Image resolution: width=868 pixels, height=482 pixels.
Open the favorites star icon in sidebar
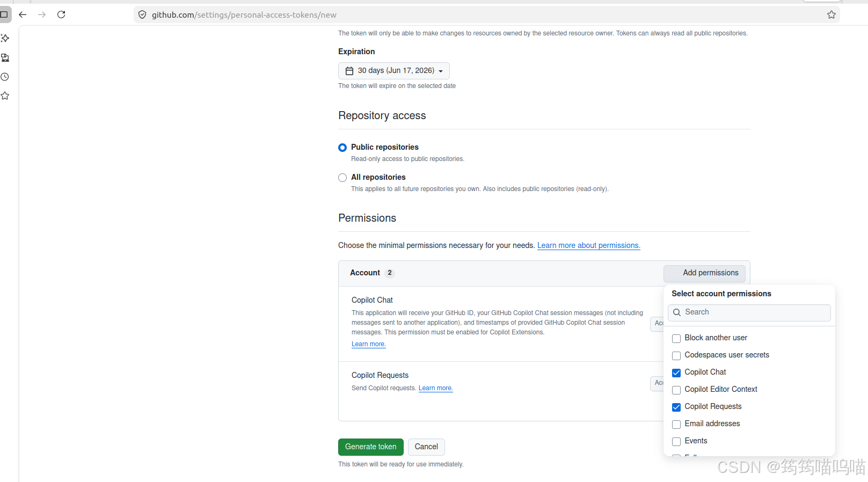(5, 96)
